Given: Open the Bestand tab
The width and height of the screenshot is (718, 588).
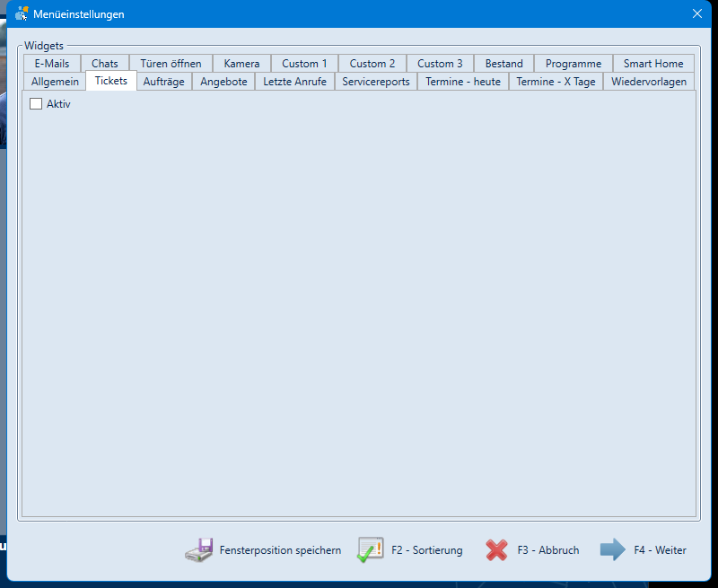Looking at the screenshot, I should pyautogui.click(x=503, y=63).
